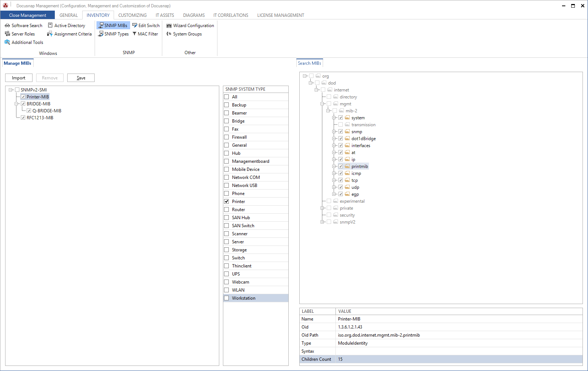Expand the private tree node
This screenshot has height=371, width=588.
coord(322,208)
